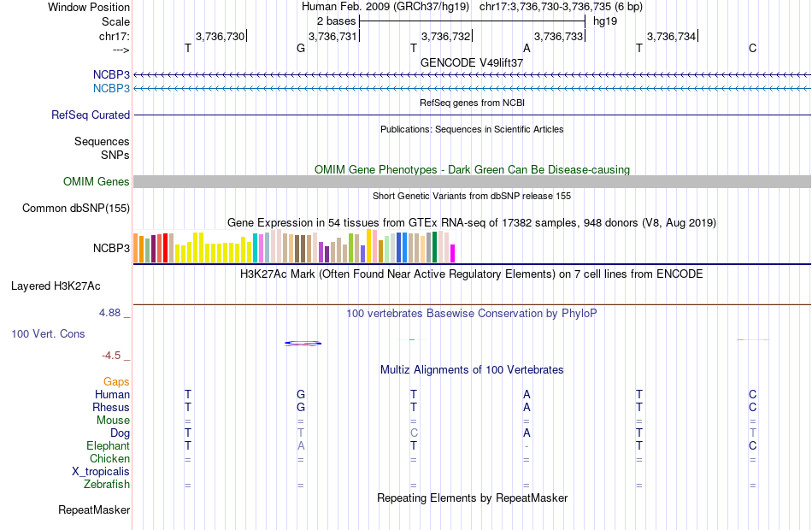
Task: Click the OMIM Gene Phenotypes track title
Action: 473,170
